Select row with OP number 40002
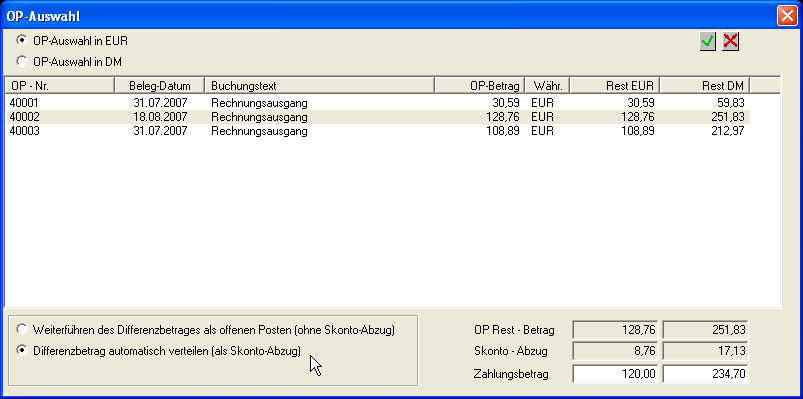 click(377, 117)
